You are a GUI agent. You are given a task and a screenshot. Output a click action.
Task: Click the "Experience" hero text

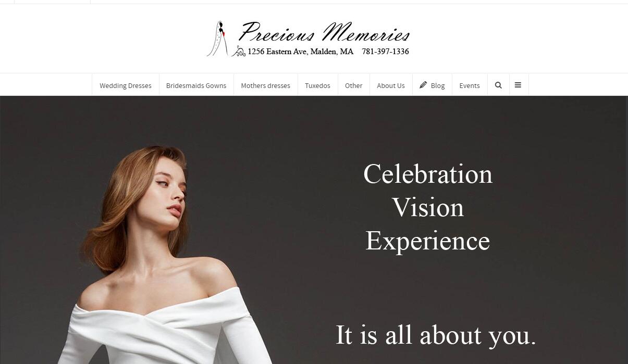(428, 241)
